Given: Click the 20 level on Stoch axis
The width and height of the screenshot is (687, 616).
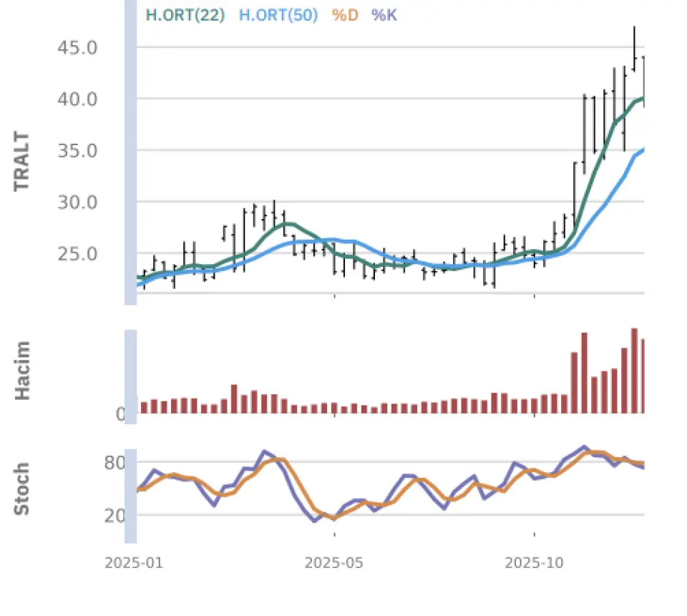Looking at the screenshot, I should tap(114, 516).
